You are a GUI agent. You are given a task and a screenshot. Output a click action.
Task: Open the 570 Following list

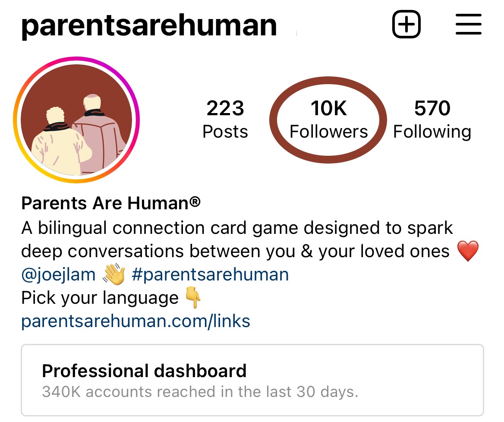432,119
